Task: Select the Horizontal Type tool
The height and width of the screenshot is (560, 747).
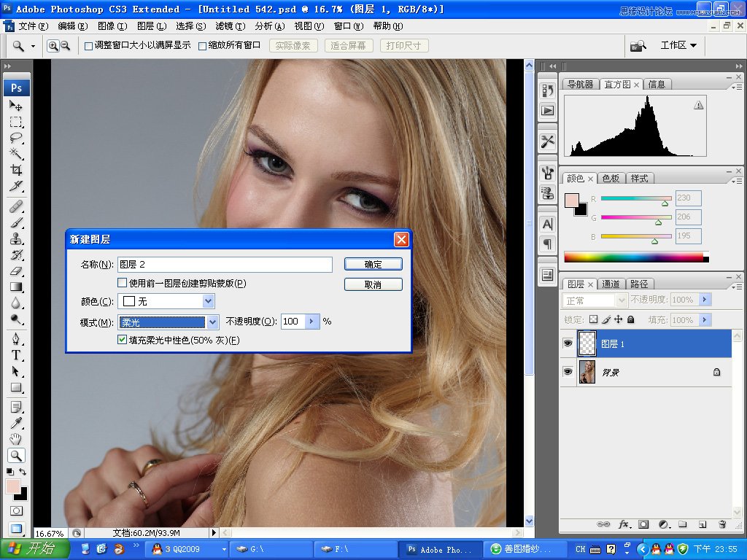Action: point(16,355)
